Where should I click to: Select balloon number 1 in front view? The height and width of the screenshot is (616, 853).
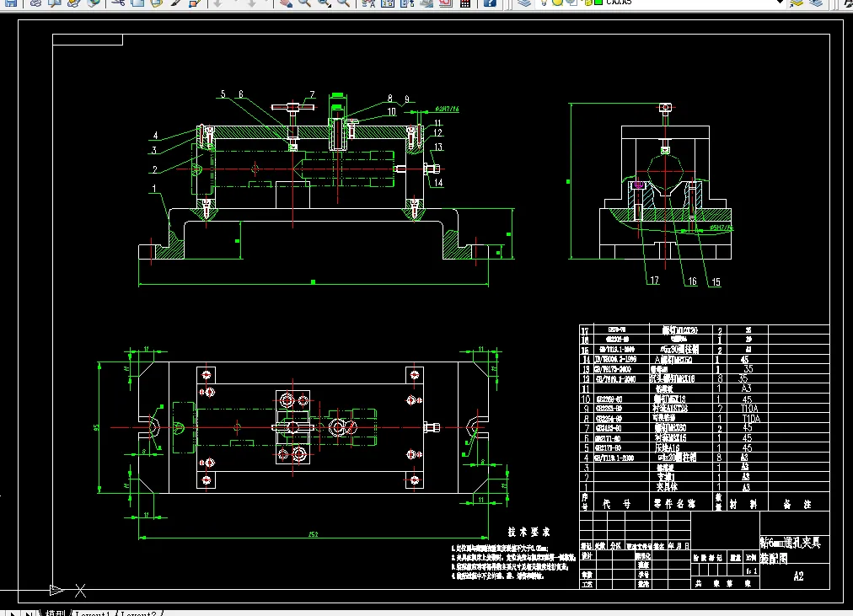point(154,189)
